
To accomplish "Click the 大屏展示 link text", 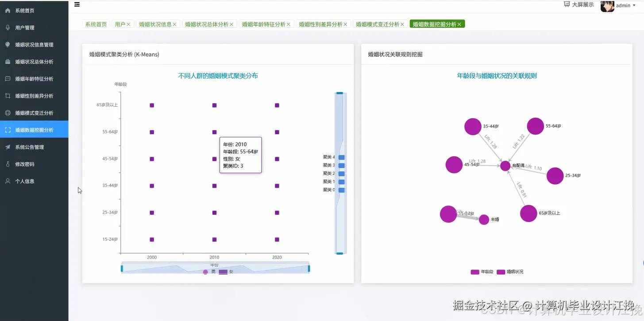I will pos(583,4).
